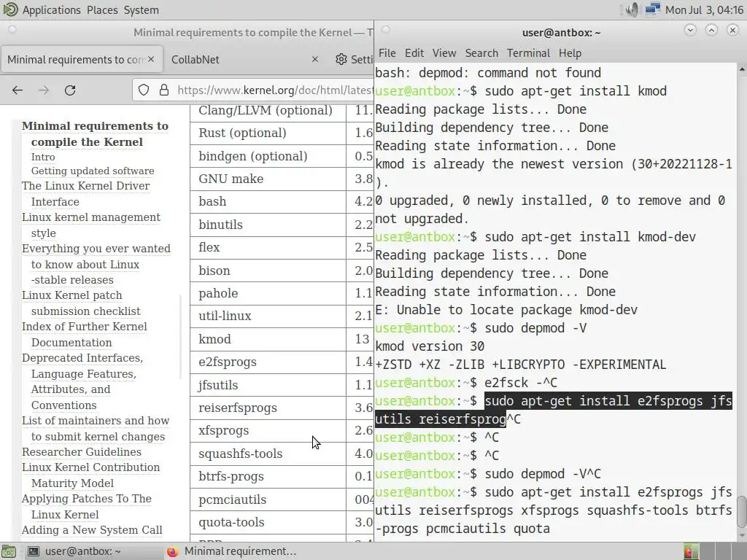This screenshot has height=560, width=747.
Task: Minimize the terminal window with down chevron
Action: [690, 31]
